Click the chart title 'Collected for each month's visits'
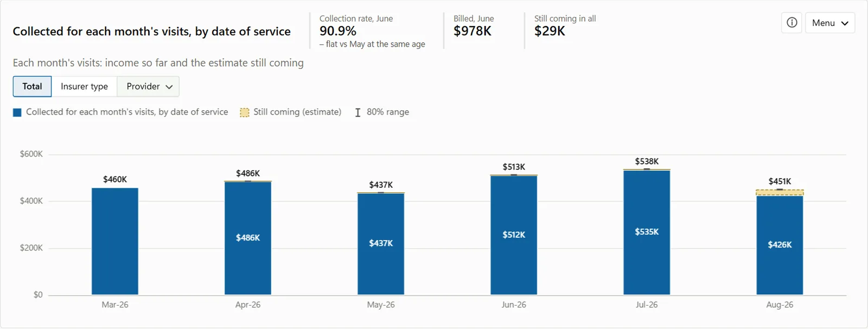 pyautogui.click(x=152, y=31)
